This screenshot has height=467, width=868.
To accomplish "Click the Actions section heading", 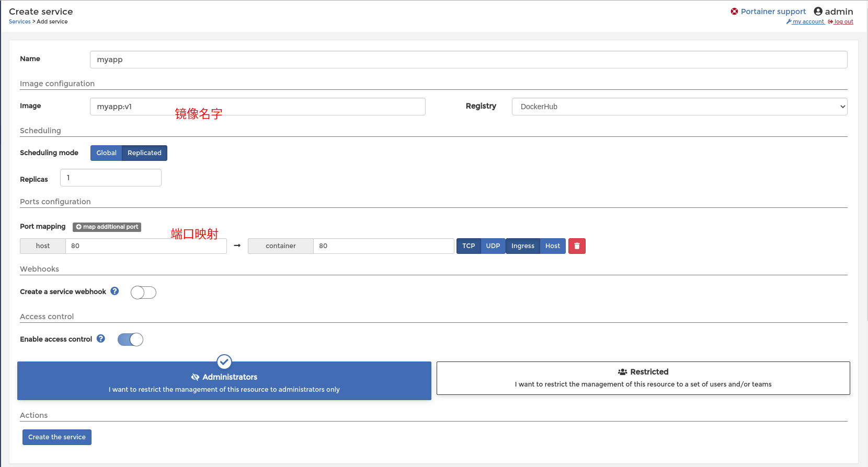I will (34, 415).
